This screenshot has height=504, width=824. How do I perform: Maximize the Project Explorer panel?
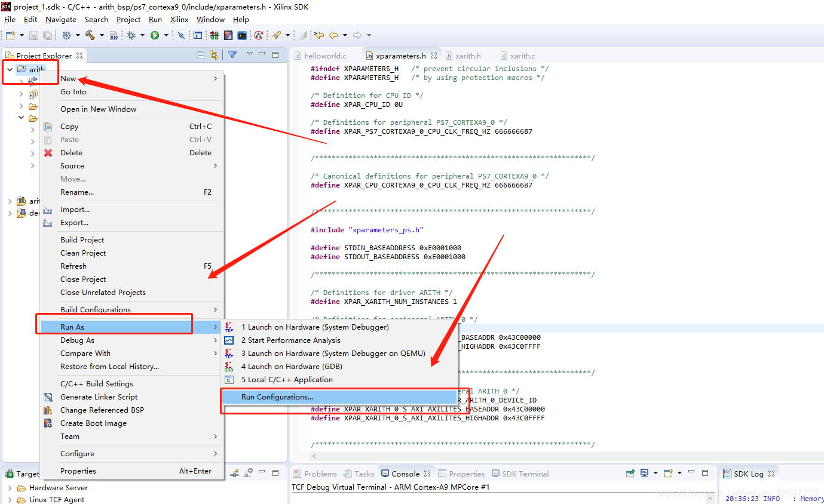pos(275,55)
